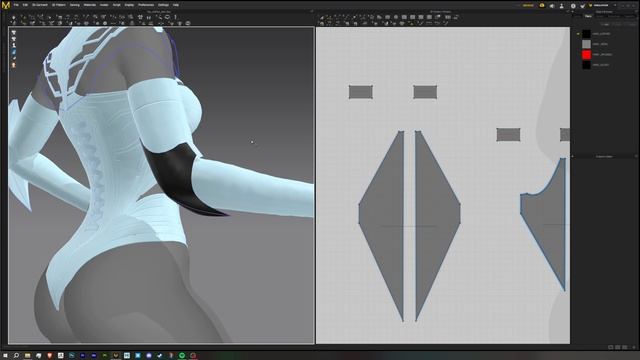Toggle the blue display icon in 3D viewport

coord(14,52)
